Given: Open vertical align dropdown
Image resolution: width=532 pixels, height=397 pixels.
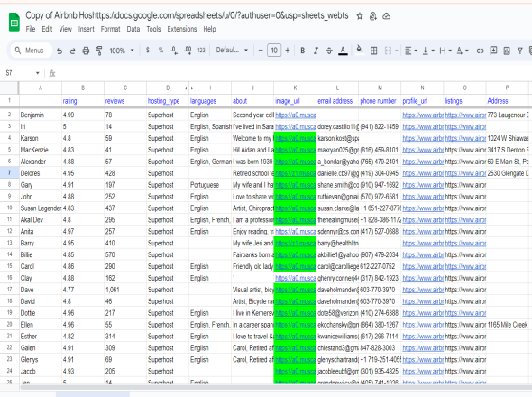Looking at the screenshot, I should [x=428, y=51].
